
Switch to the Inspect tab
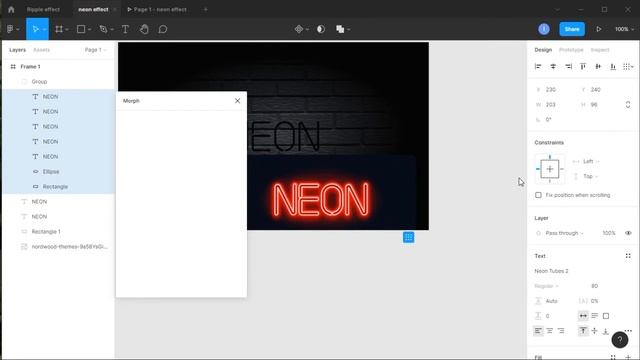click(600, 50)
